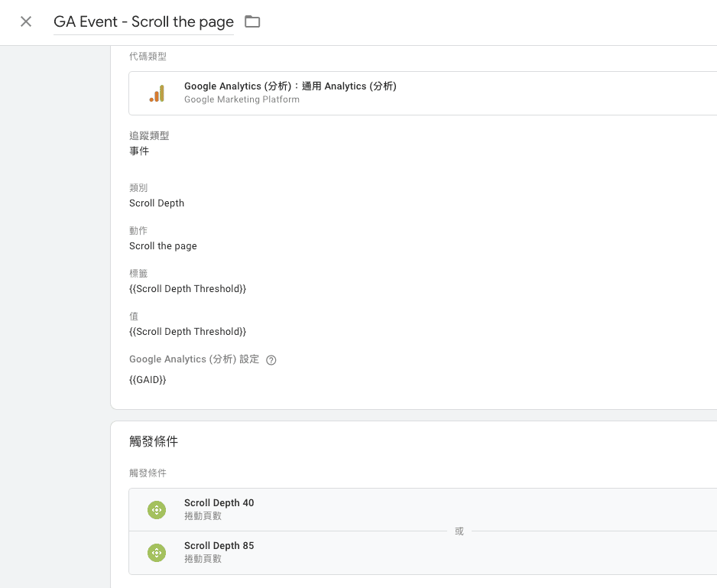Close the tag editor with the X icon
This screenshot has width=717, height=588.
26,21
